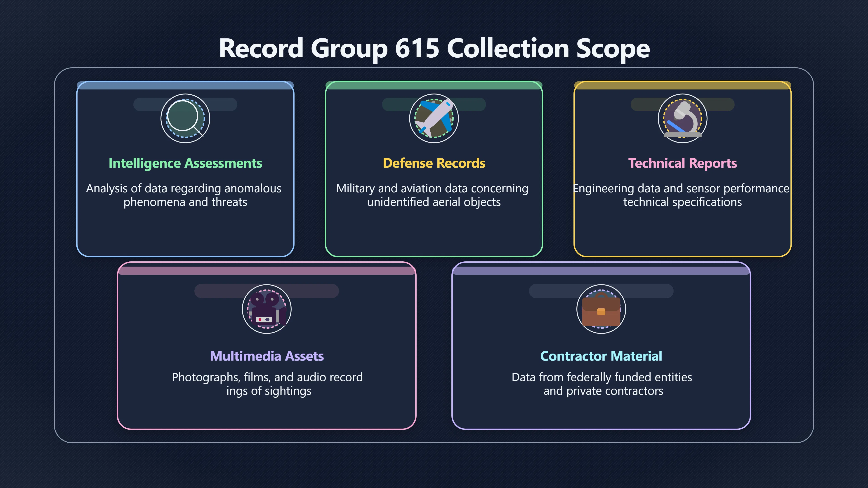Click the text 'Engineering data and sensor performance'
Image resolution: width=868 pixels, height=488 pixels.
(681, 189)
